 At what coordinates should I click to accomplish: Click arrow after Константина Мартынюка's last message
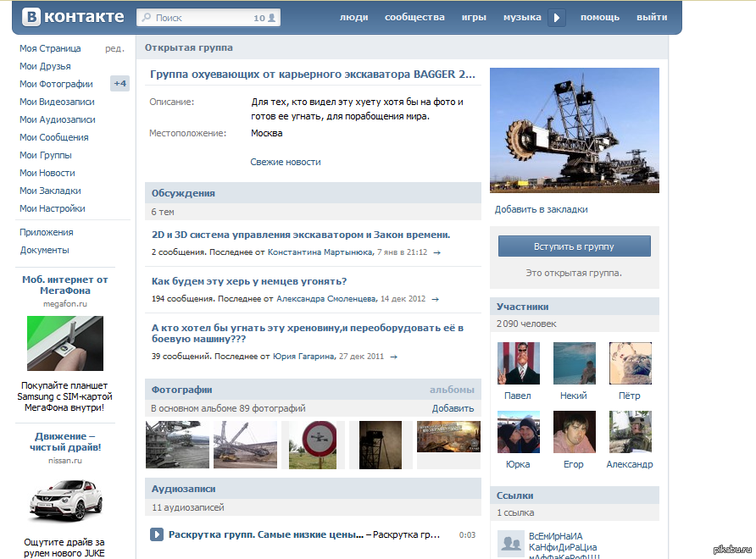(436, 252)
